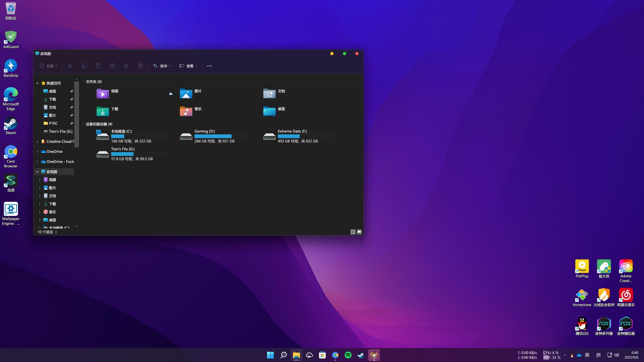Open taskbar Search magnifier

click(283, 355)
